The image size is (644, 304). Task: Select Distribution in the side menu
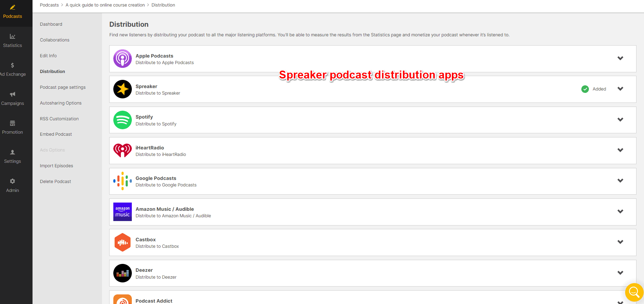(52, 72)
